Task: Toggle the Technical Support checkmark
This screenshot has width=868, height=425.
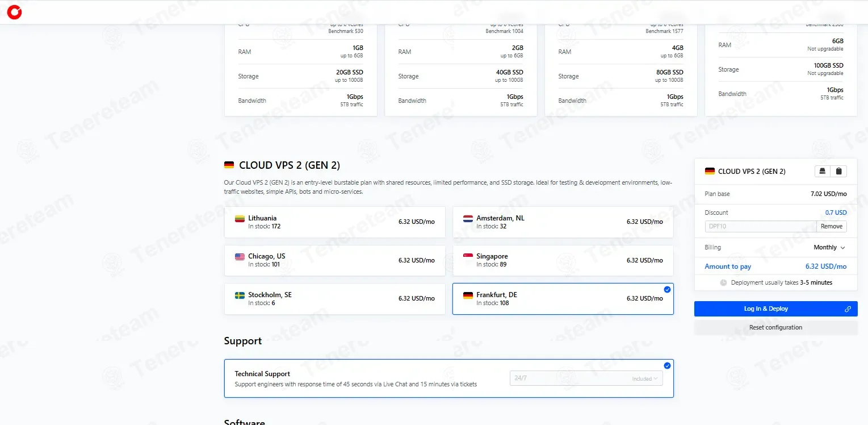Action: tap(667, 365)
